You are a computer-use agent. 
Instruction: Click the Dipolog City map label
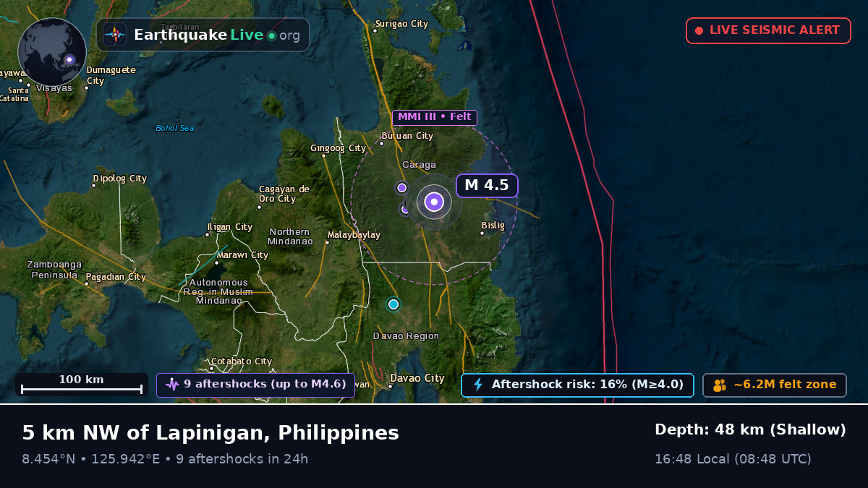click(120, 179)
